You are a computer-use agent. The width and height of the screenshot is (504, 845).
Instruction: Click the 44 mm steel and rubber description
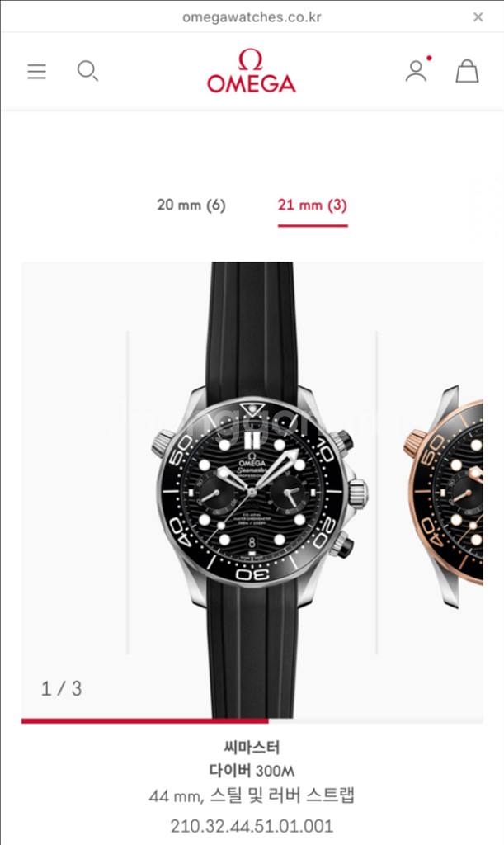click(x=252, y=795)
